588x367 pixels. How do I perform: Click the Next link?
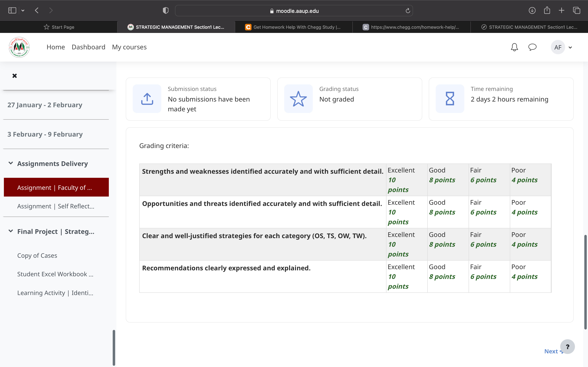coord(551,351)
